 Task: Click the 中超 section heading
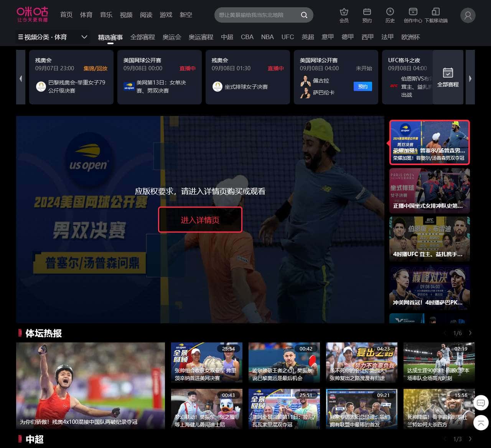point(35,439)
